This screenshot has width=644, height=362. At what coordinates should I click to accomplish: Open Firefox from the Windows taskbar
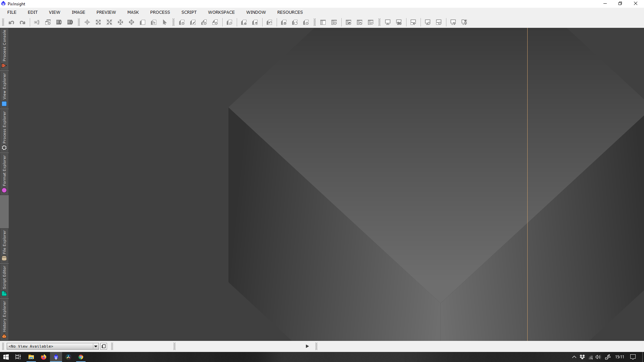point(44,357)
